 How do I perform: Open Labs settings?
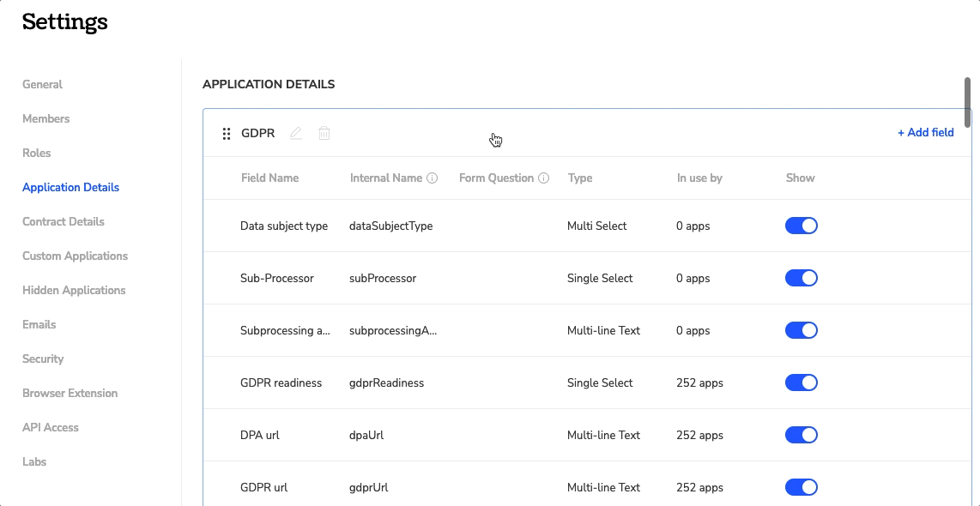pyautogui.click(x=34, y=462)
